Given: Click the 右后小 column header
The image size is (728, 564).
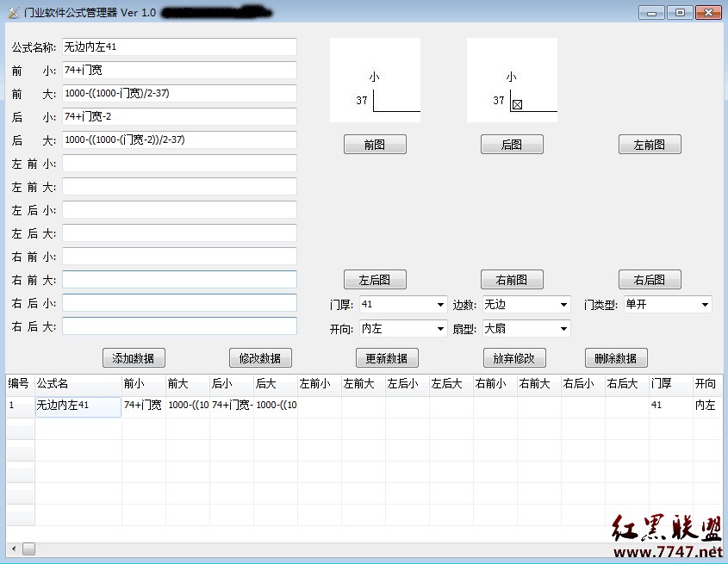Looking at the screenshot, I should click(583, 384).
